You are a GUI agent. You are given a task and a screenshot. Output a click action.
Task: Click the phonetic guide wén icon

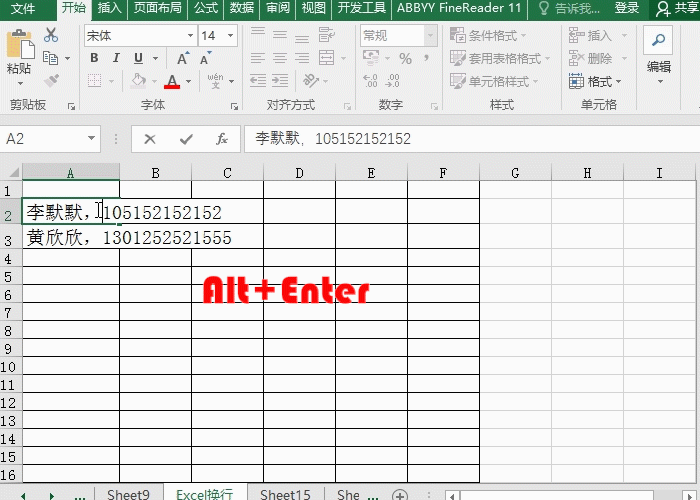pyautogui.click(x=216, y=81)
